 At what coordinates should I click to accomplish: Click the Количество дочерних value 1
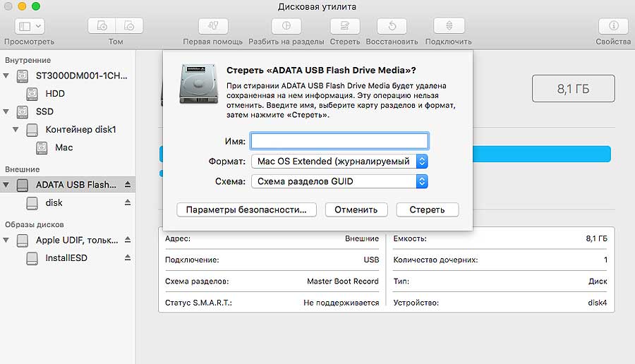(x=605, y=260)
